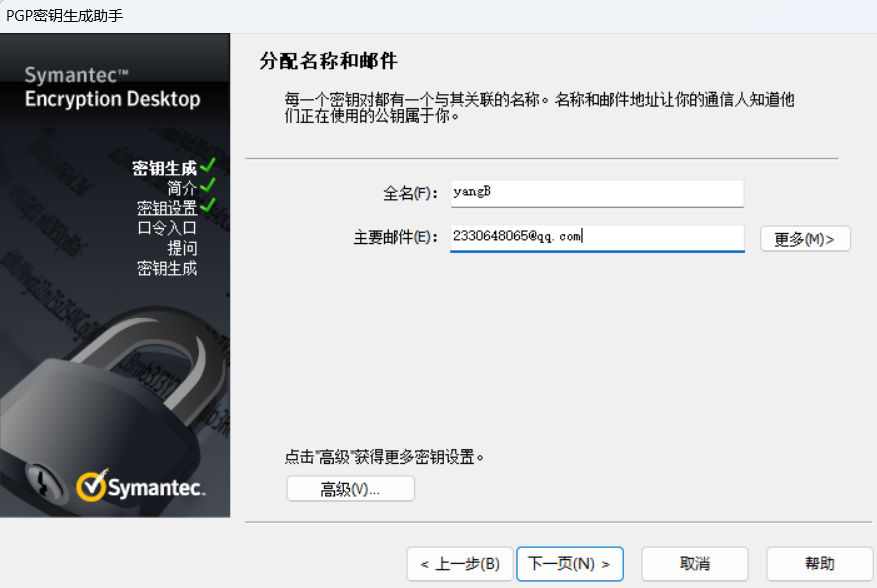
Task: Click 全名(F): label
Action: [x=410, y=194]
